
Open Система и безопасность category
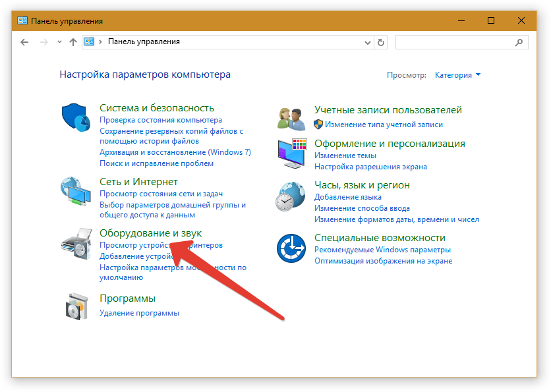pos(157,108)
